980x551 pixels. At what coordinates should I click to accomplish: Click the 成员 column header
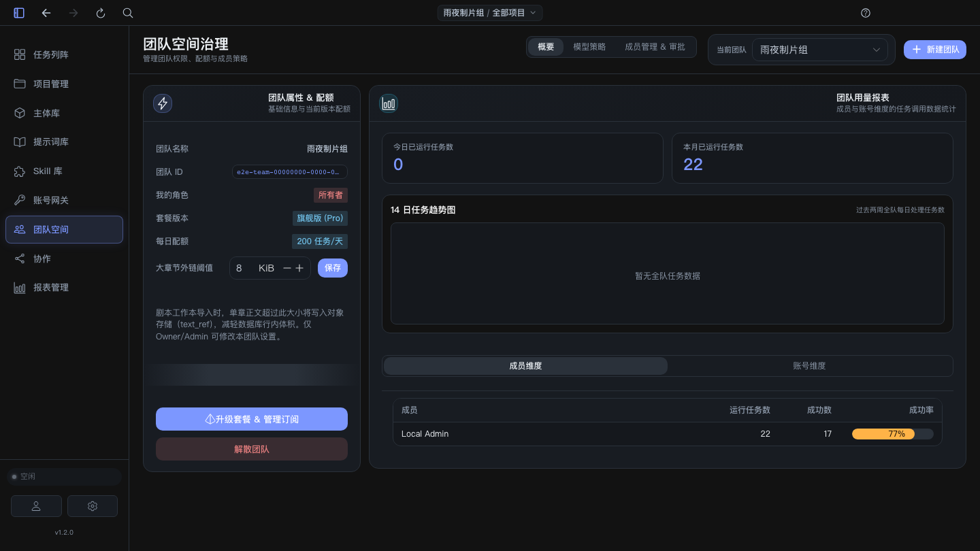pyautogui.click(x=410, y=410)
